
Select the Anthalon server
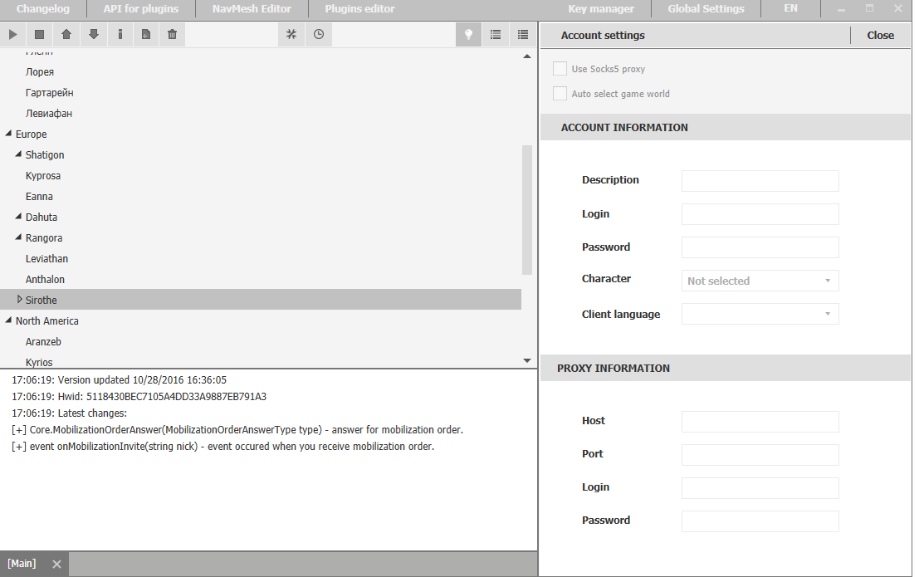[x=45, y=279]
